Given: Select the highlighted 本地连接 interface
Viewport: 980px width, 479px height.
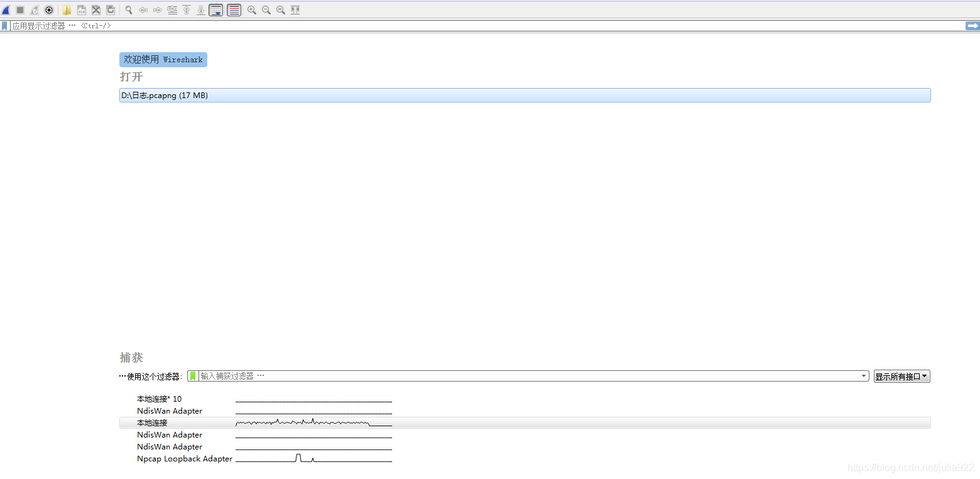Looking at the screenshot, I should tap(525, 423).
